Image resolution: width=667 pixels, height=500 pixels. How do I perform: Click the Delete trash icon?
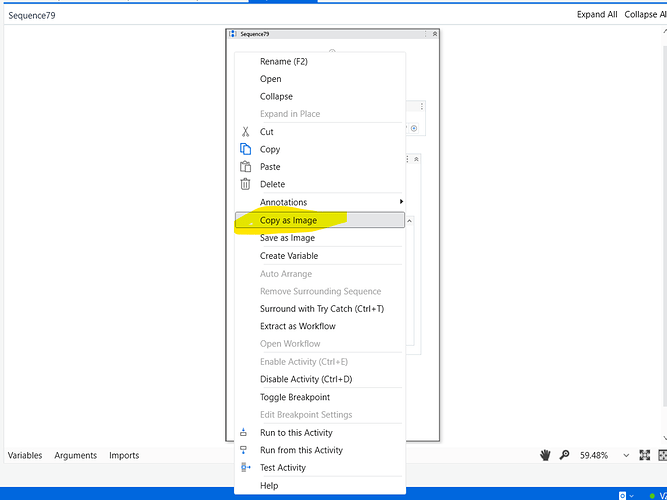(245, 184)
